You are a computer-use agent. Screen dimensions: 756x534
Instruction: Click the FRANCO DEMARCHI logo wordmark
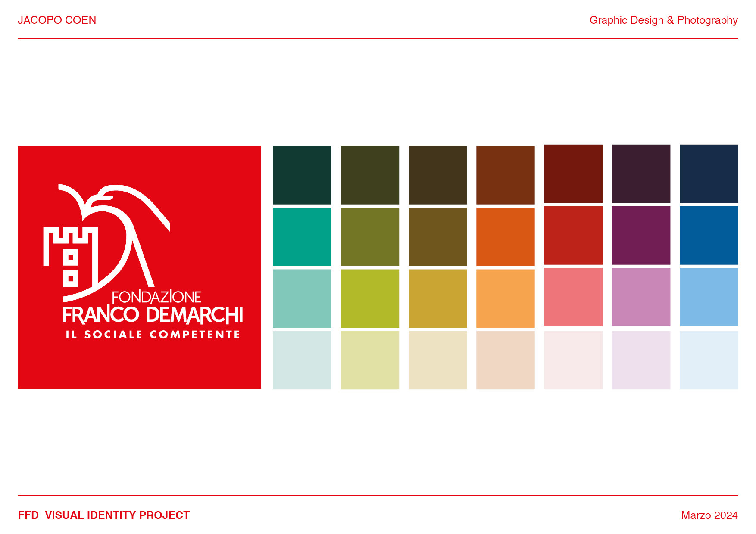pos(153,315)
